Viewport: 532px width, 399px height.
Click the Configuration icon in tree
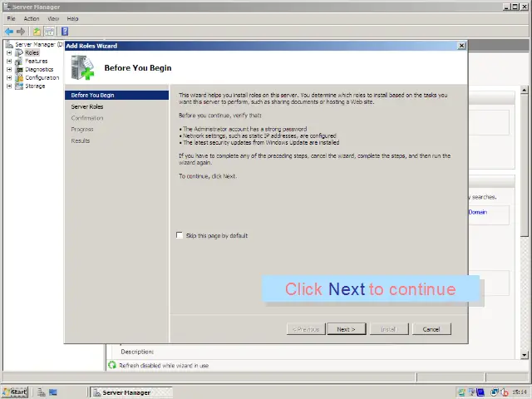[19, 77]
